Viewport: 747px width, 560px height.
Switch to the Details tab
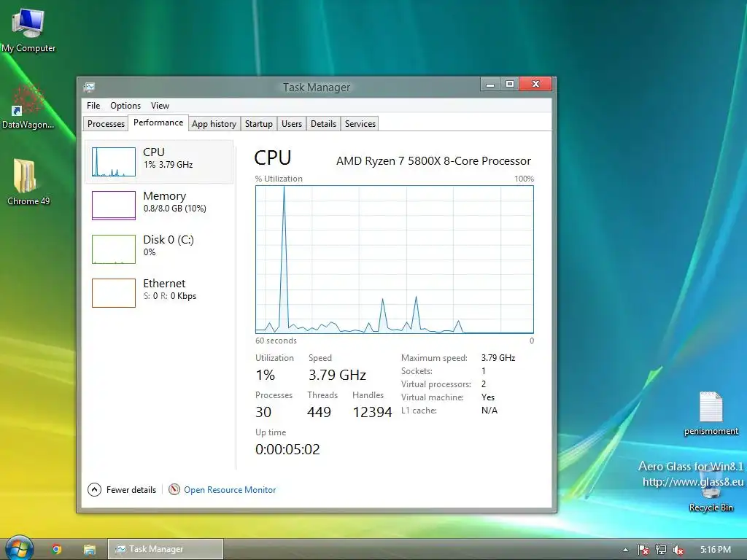coord(323,124)
